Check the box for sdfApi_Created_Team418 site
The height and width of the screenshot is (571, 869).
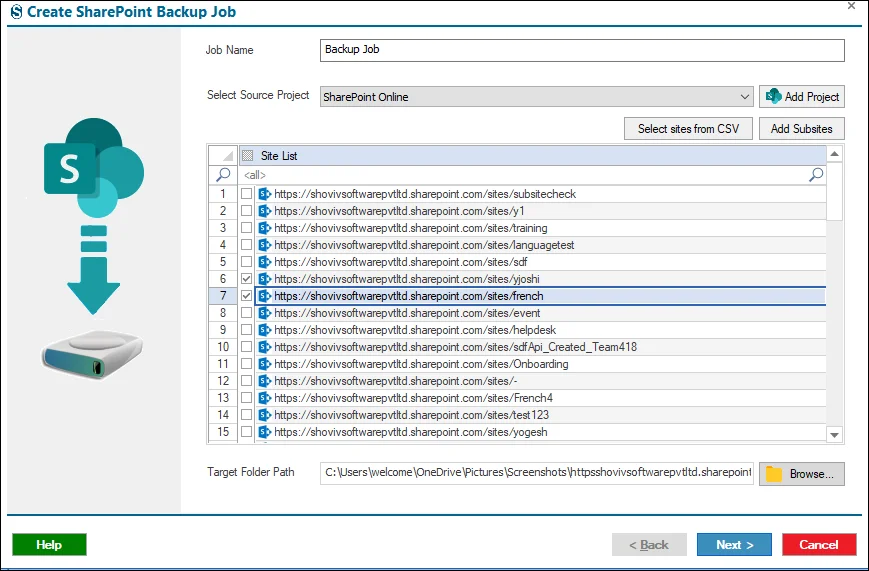coord(247,347)
